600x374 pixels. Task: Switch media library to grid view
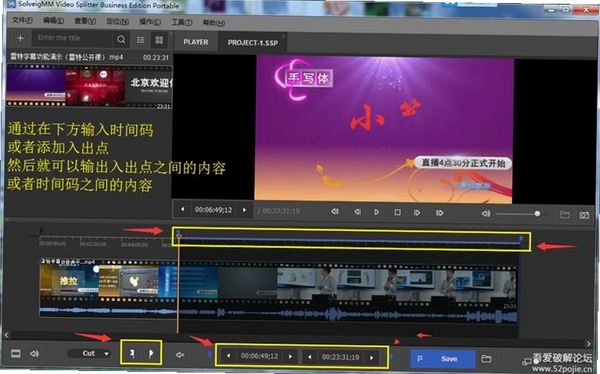pos(159,40)
